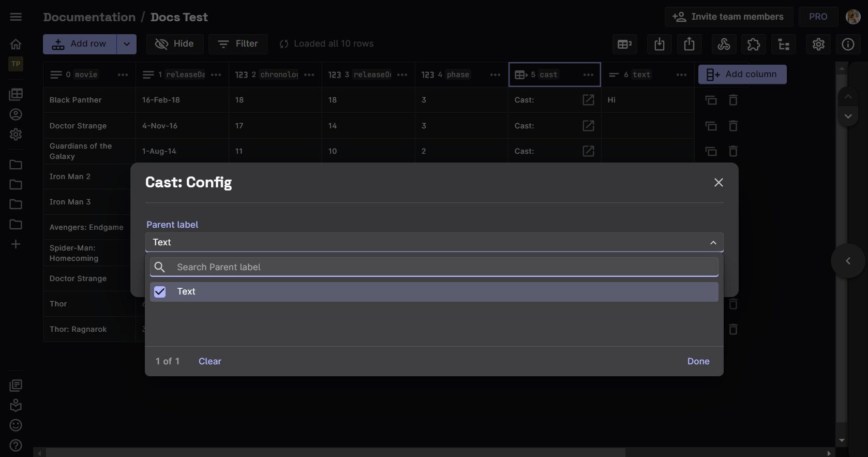The height and width of the screenshot is (457, 868).
Task: Open the hamburger menu
Action: (16, 17)
